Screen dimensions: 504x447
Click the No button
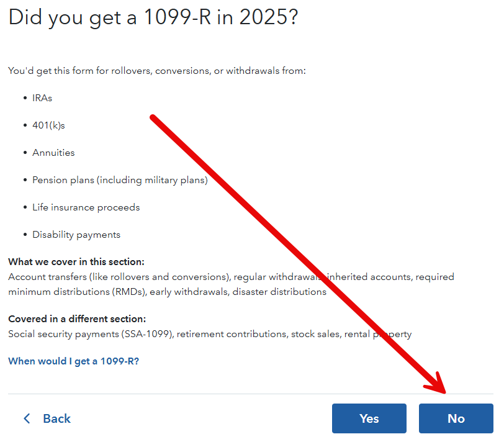click(x=456, y=418)
